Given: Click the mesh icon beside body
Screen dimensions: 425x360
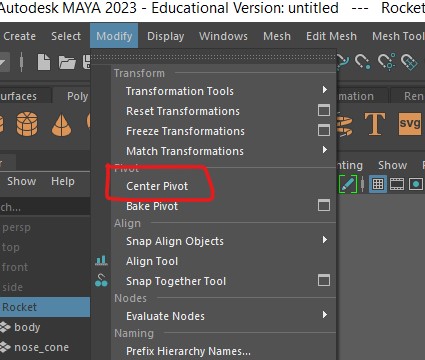Looking at the screenshot, I should click(x=5, y=327).
